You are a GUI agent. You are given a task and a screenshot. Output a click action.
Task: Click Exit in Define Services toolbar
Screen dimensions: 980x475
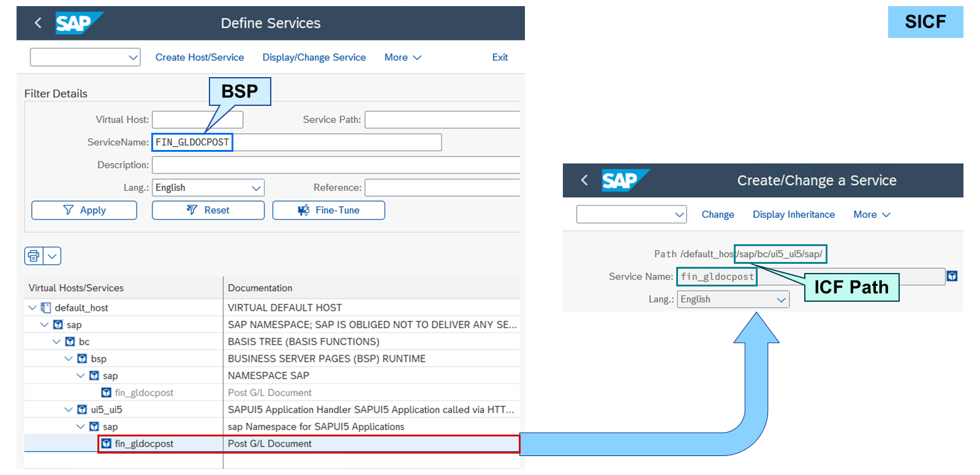tap(500, 58)
